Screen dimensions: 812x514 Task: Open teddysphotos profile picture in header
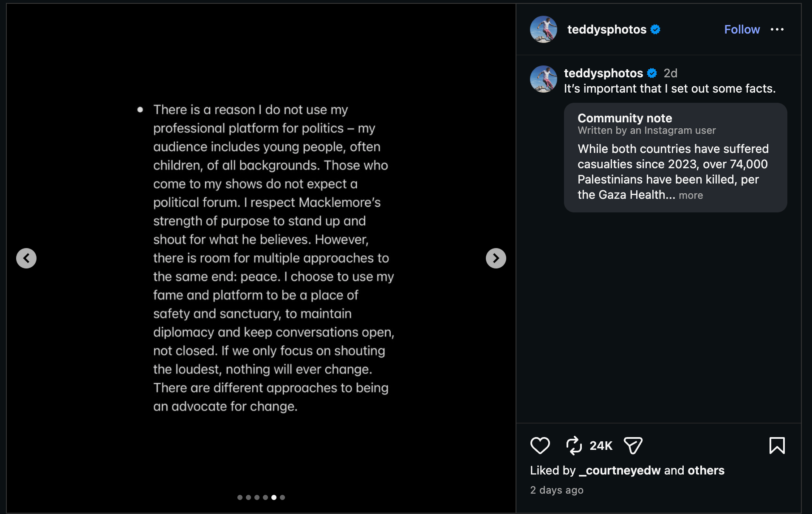tap(543, 29)
